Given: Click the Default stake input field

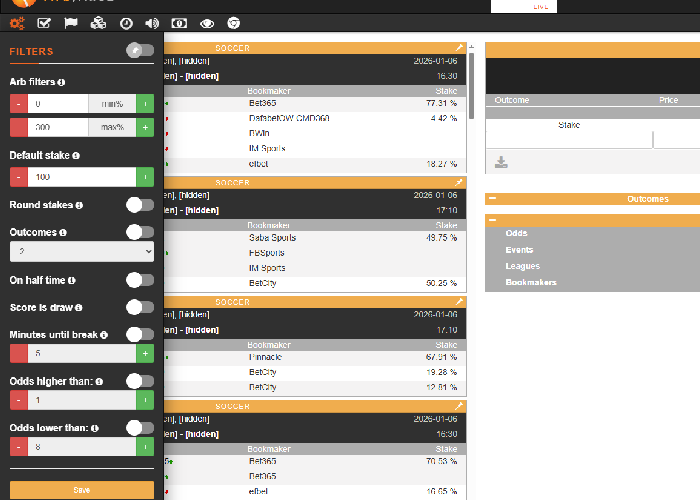Looking at the screenshot, I should [82, 177].
